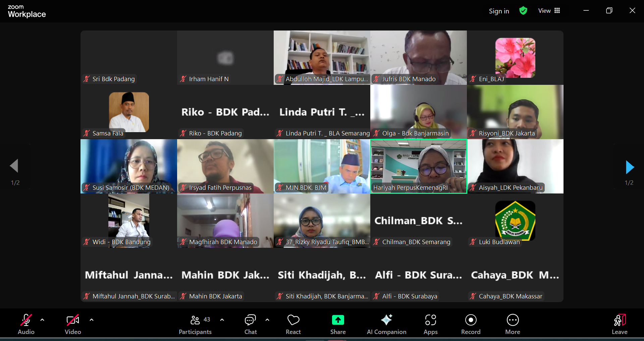Open the More options menu
644x341 pixels.
[x=513, y=324]
